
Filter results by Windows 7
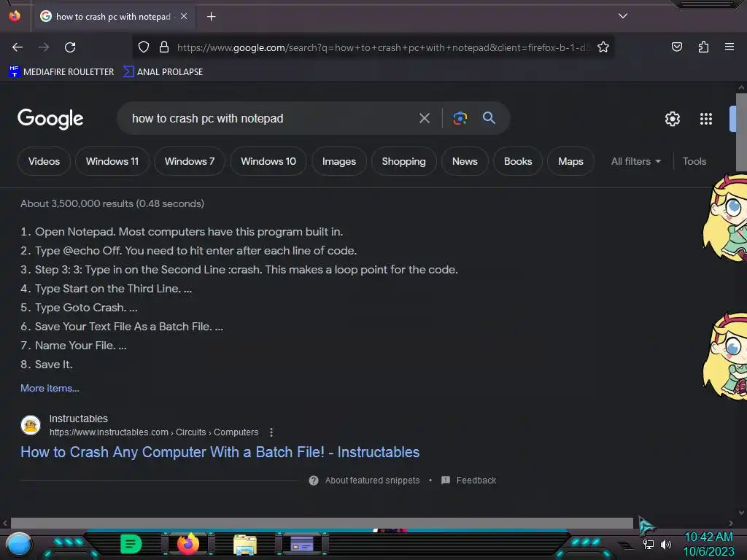[x=190, y=161]
